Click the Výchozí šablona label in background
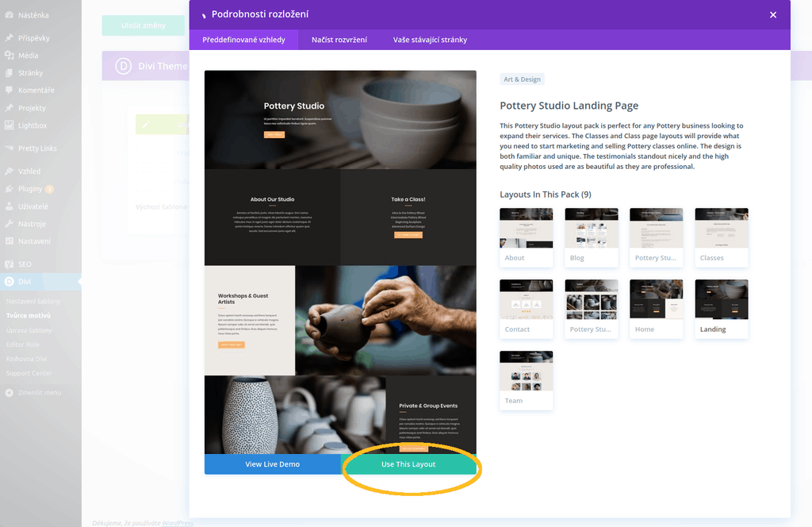The image size is (812, 527). 160,207
